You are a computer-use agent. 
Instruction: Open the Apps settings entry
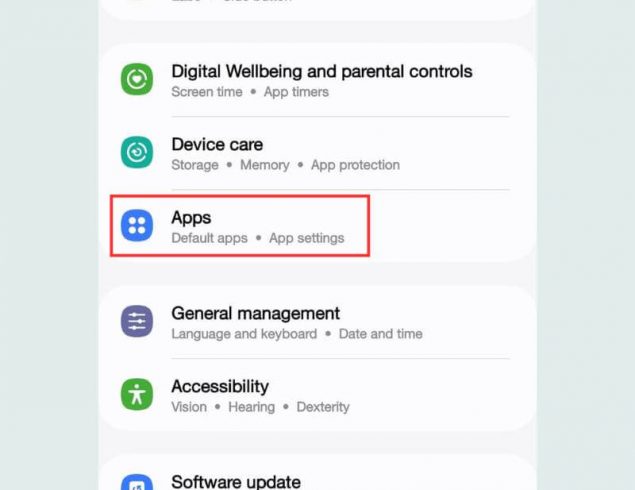(x=318, y=226)
